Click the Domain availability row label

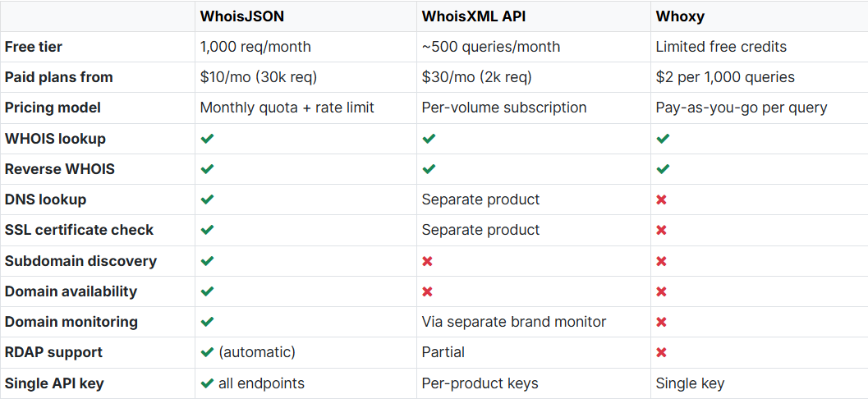[x=71, y=291]
